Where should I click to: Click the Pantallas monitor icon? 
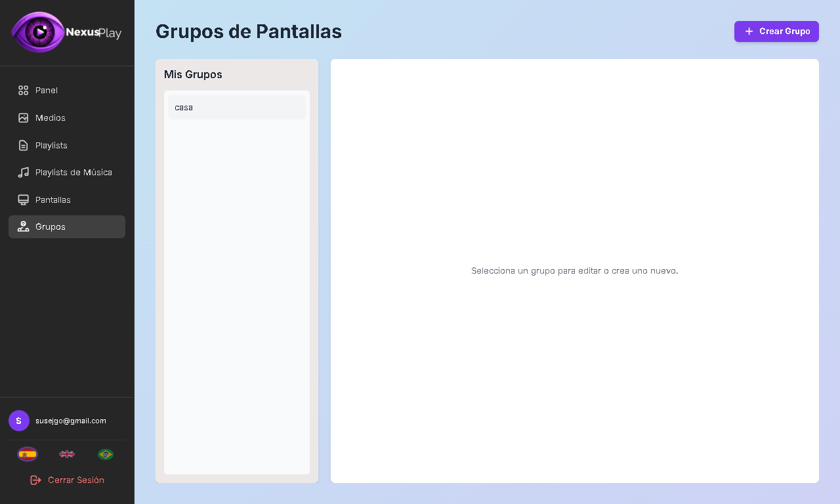pos(23,199)
